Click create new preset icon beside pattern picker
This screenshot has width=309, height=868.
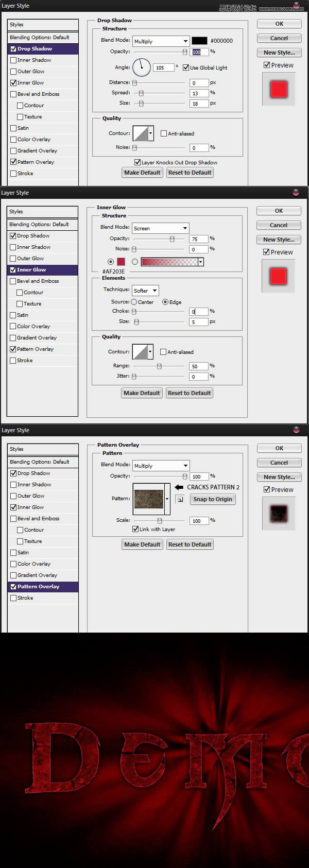(x=180, y=499)
